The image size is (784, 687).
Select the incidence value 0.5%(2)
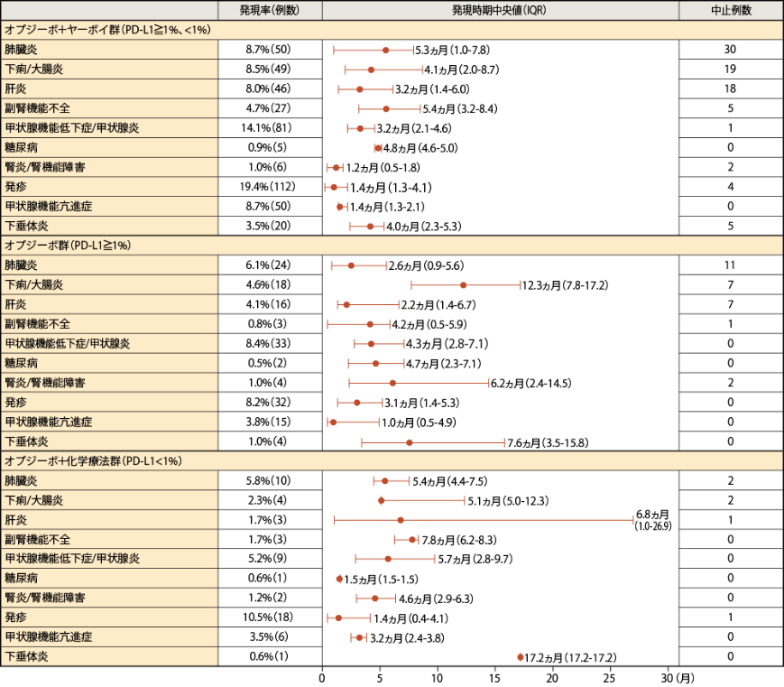click(x=268, y=363)
